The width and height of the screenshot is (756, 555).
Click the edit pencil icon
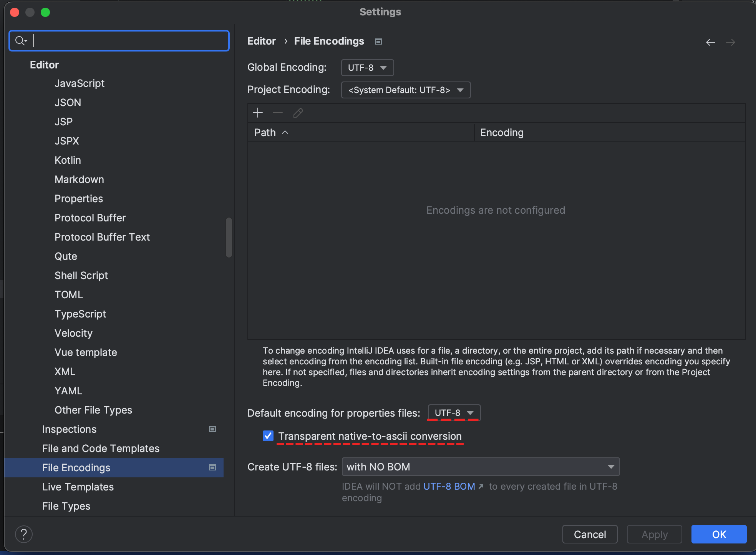click(x=298, y=113)
